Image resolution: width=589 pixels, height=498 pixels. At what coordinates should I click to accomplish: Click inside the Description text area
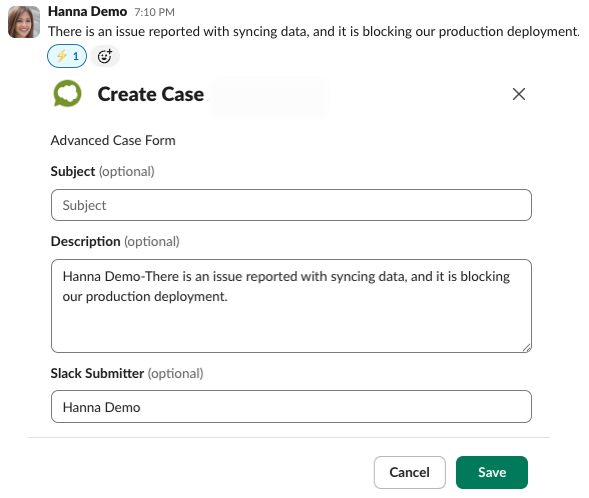(291, 306)
